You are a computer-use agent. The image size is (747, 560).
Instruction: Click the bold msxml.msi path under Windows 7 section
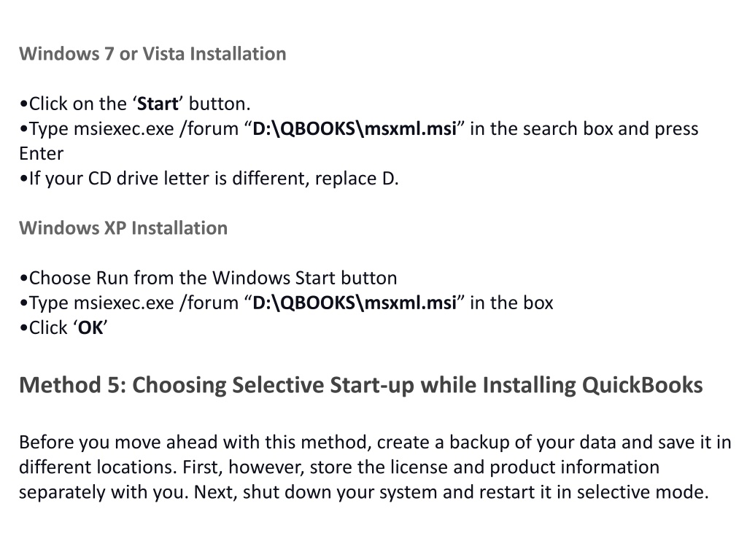coord(355,129)
